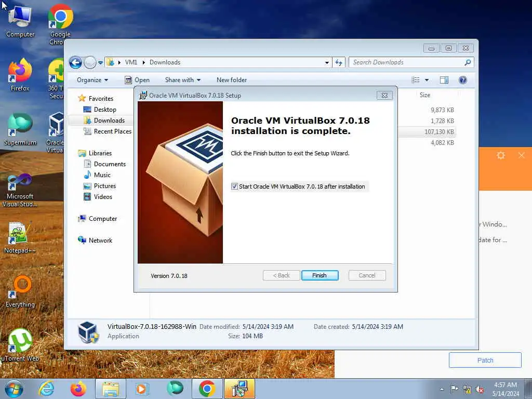
Task: Select the file row sized 1,728 KB
Action: pyautogui.click(x=442, y=121)
